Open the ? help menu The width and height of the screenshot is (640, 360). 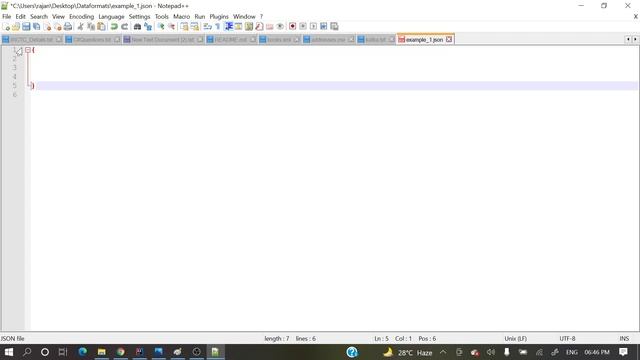[x=262, y=16]
